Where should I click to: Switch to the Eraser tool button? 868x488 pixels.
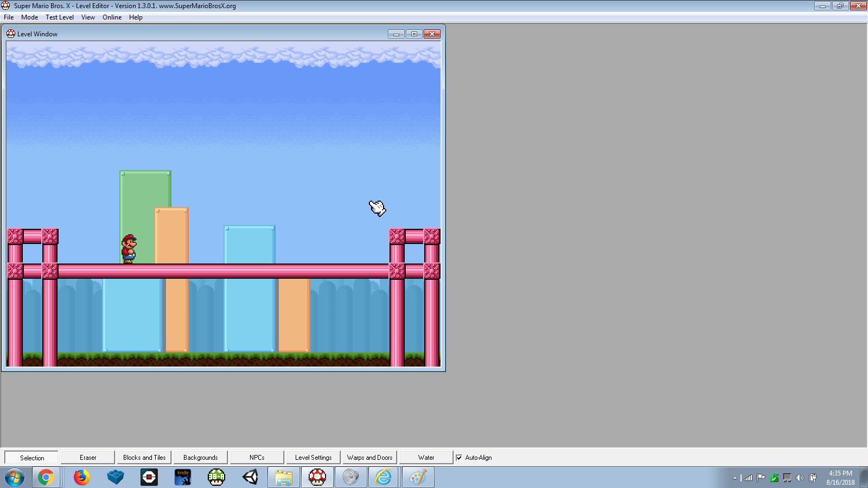click(88, 458)
